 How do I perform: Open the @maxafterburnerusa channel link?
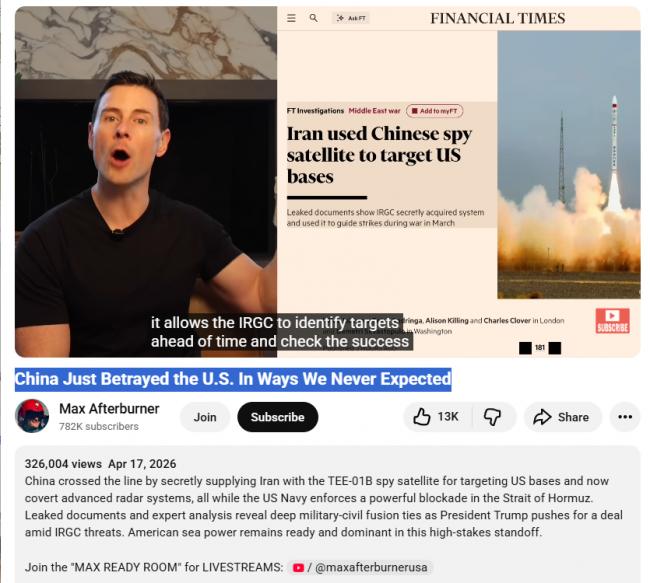(371, 567)
